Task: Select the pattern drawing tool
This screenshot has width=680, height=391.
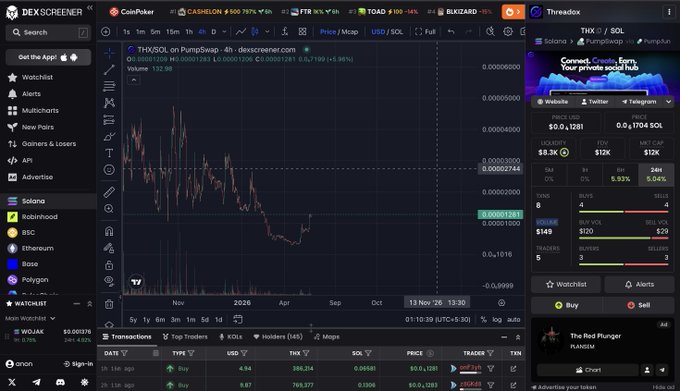Action: click(109, 103)
